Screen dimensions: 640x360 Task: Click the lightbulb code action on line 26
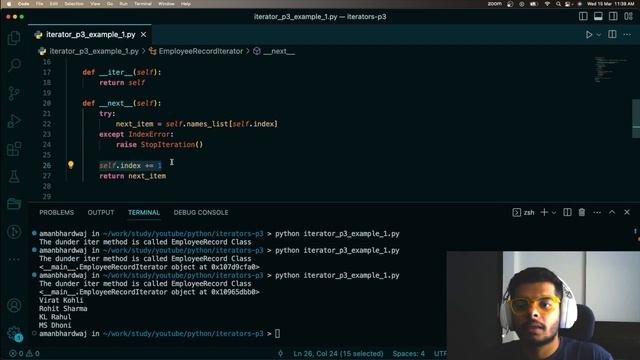71,164
